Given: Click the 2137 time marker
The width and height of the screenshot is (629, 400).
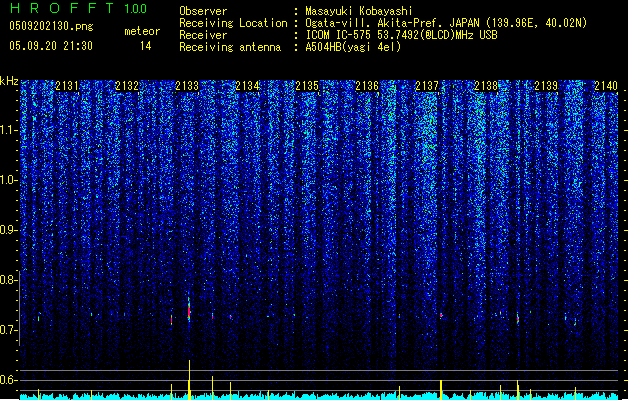Looking at the screenshot, I should (427, 86).
